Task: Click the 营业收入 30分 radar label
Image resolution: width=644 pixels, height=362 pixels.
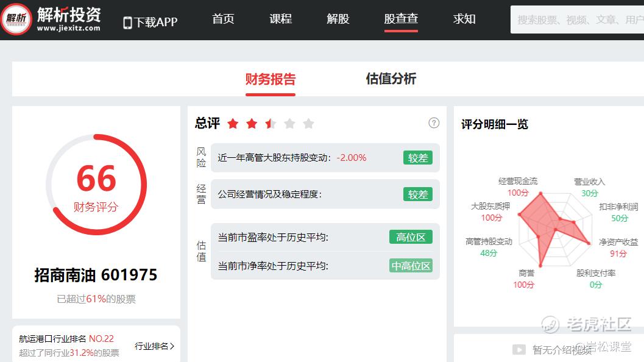Action: (589, 187)
